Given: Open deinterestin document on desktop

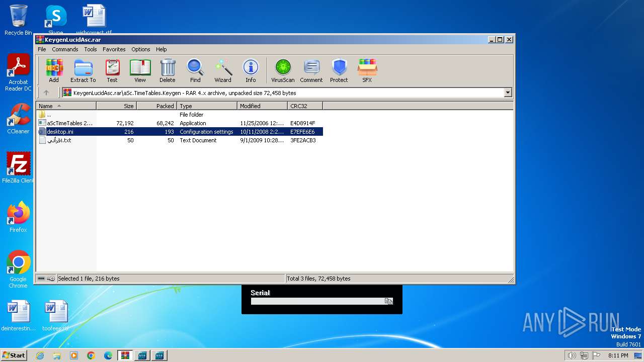Looking at the screenshot, I should coord(19,316).
